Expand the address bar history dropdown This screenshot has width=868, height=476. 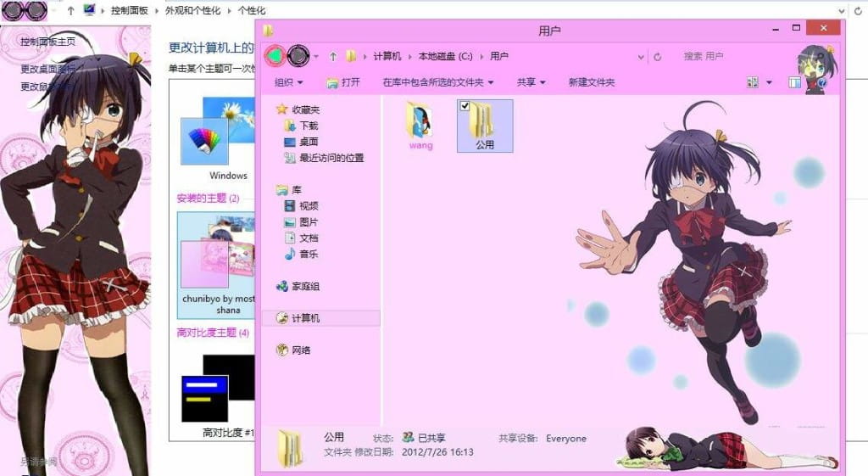coord(641,57)
